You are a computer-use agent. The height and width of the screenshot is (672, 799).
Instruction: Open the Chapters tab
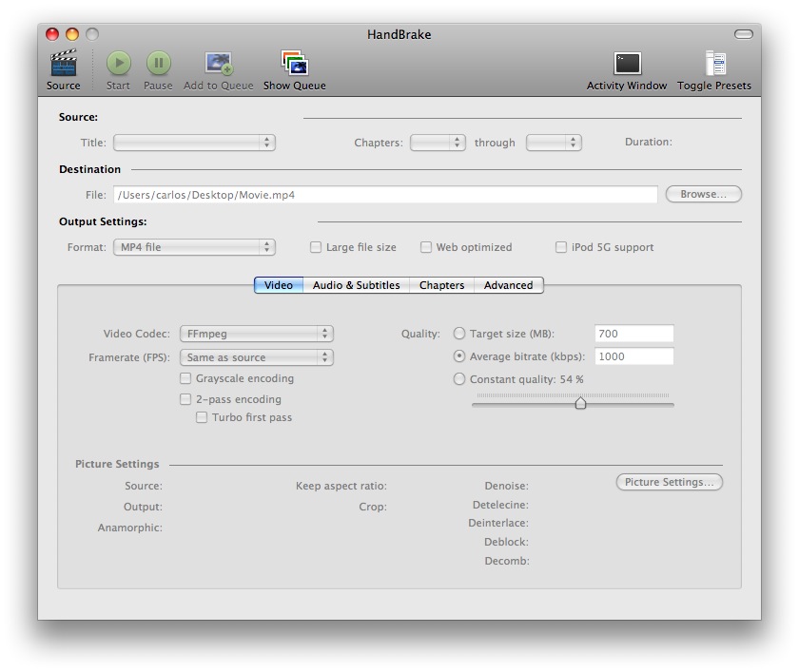click(441, 285)
